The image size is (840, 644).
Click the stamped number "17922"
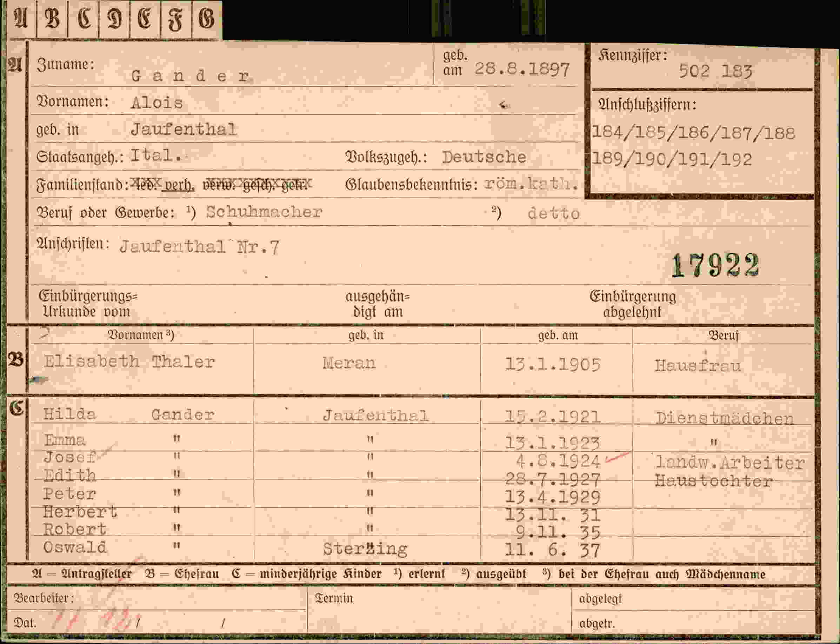[x=715, y=265]
